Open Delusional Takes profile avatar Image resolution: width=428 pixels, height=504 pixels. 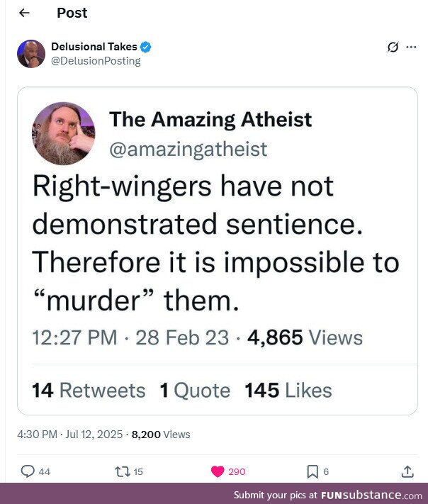pos(31,54)
